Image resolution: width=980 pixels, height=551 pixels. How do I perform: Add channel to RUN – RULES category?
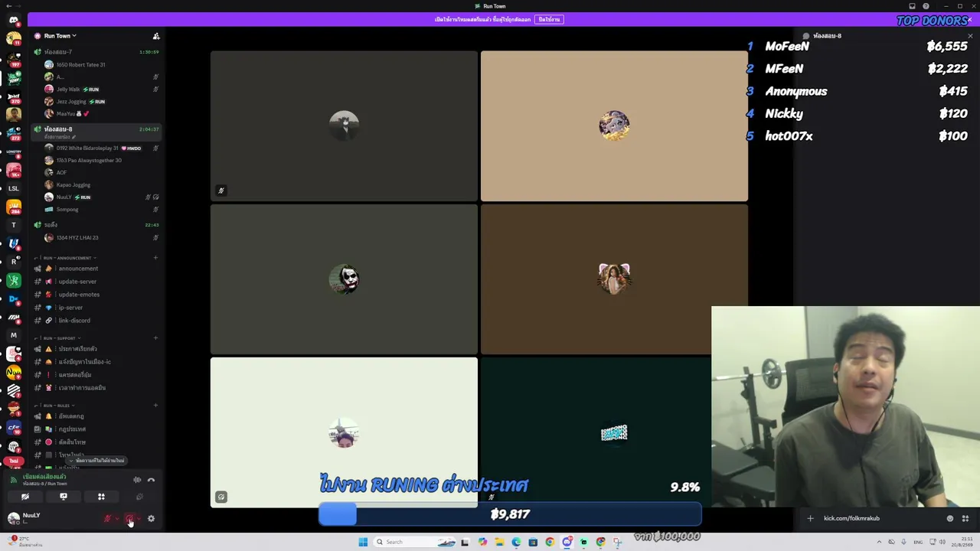[155, 406]
